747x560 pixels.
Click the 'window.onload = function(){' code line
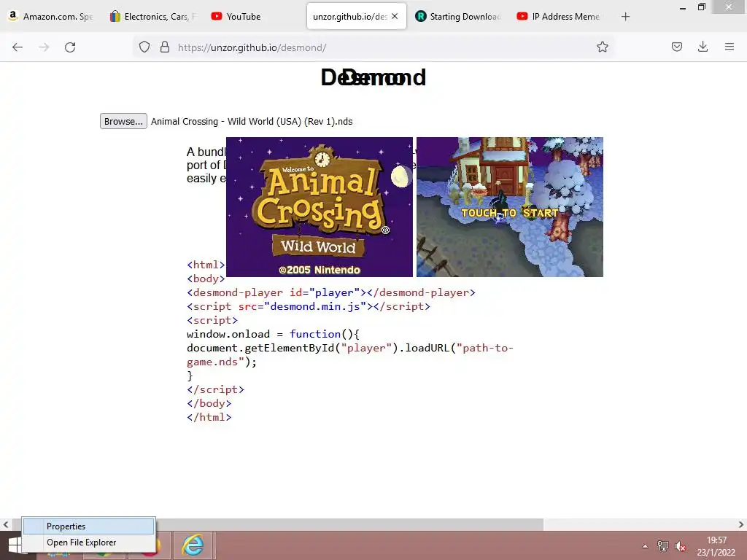(x=273, y=334)
